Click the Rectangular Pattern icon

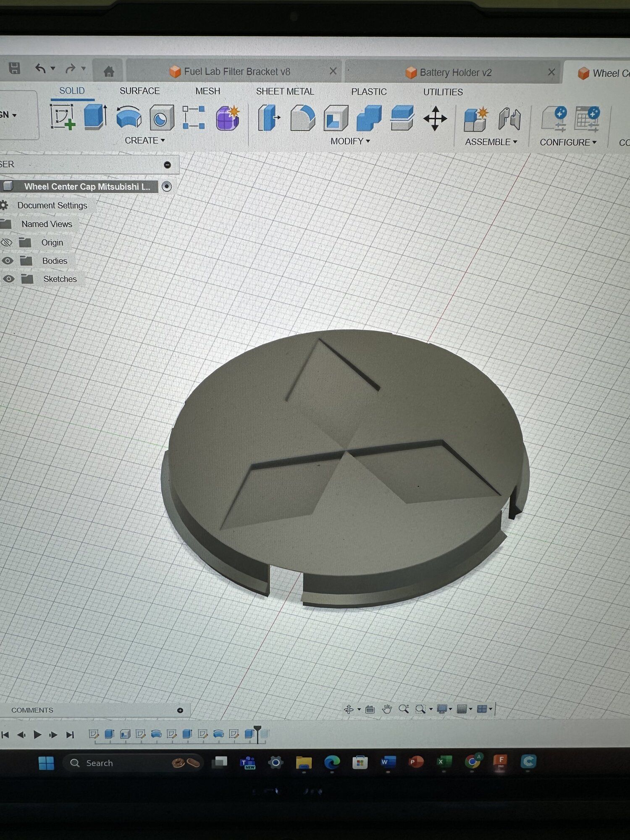click(x=194, y=117)
